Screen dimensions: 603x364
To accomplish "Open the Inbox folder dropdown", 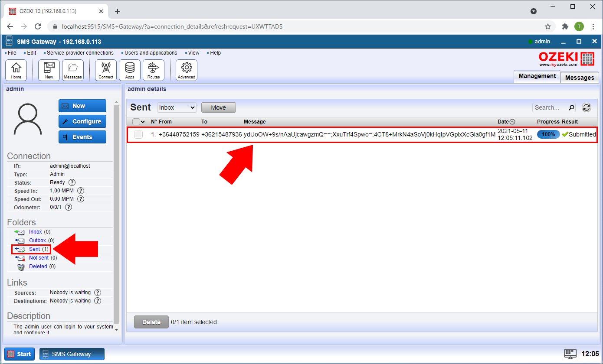I will (x=177, y=107).
